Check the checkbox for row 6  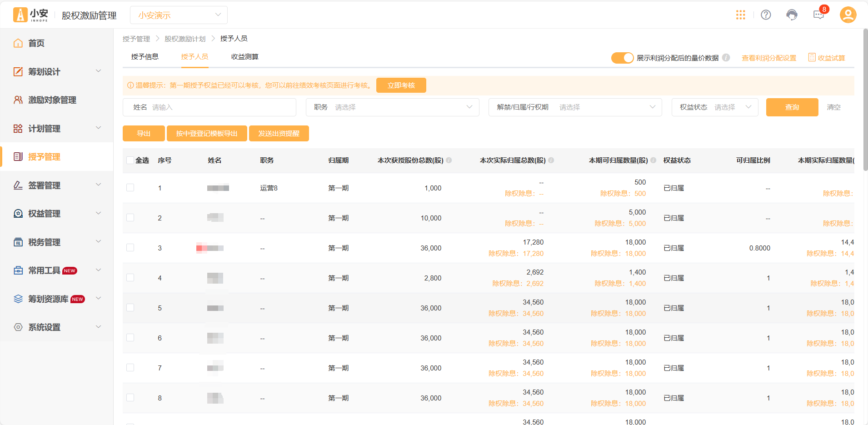pyautogui.click(x=130, y=338)
